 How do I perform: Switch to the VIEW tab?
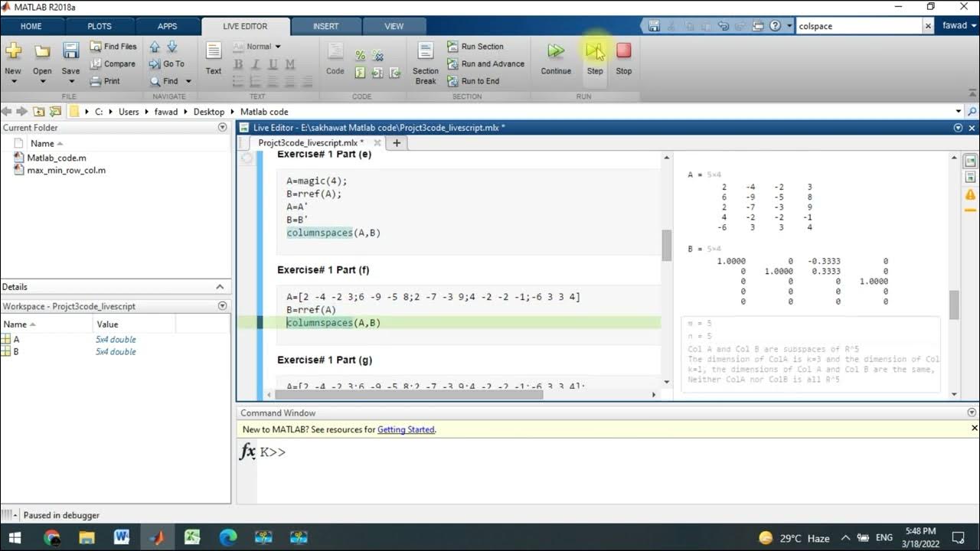click(x=394, y=26)
